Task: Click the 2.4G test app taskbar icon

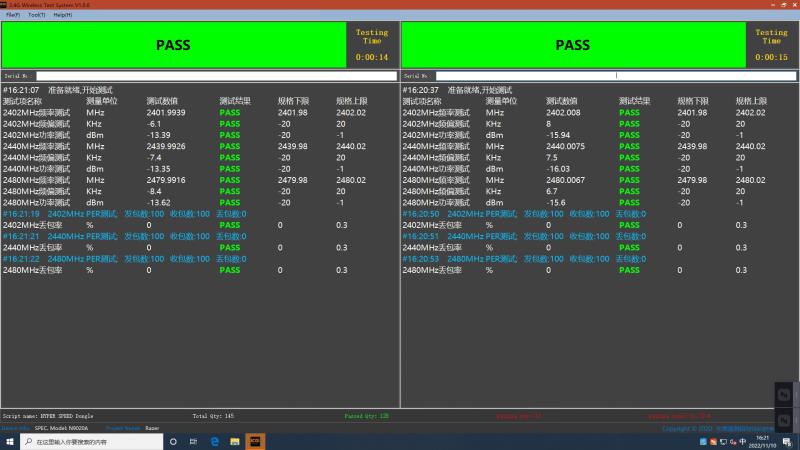Action: pyautogui.click(x=256, y=441)
